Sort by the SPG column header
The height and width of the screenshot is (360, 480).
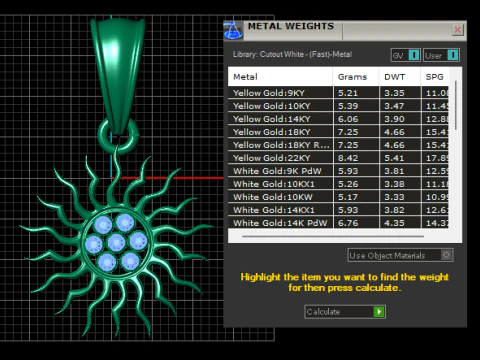(x=434, y=77)
